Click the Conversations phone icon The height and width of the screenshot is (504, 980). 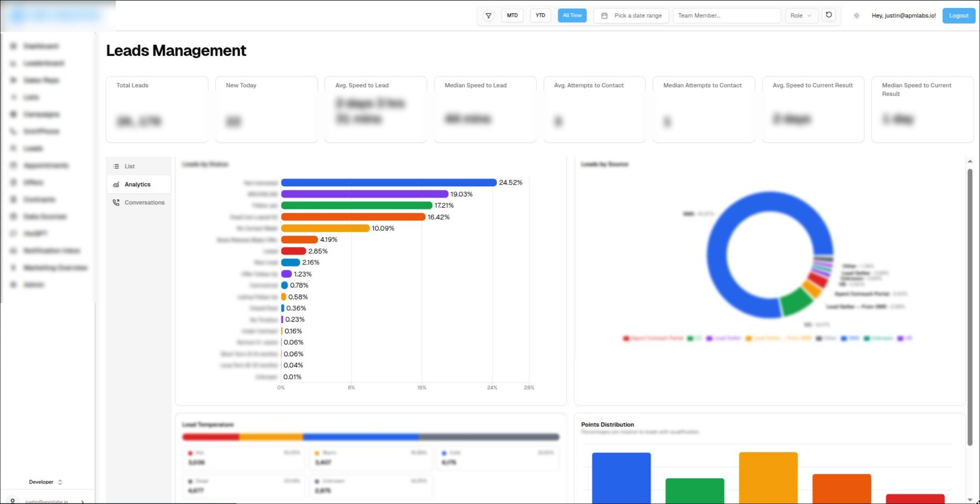(x=116, y=202)
